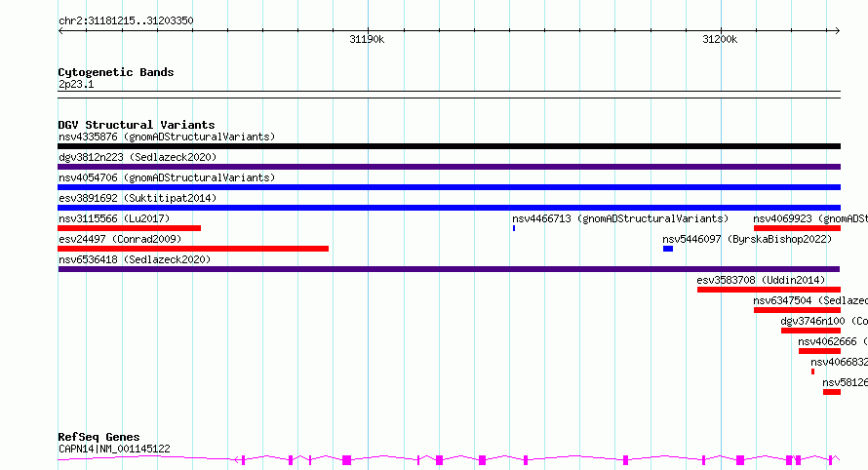Viewport: 868px width, 470px height.
Task: Select the 2p23.1 cytogenetic band line
Action: click(x=449, y=95)
